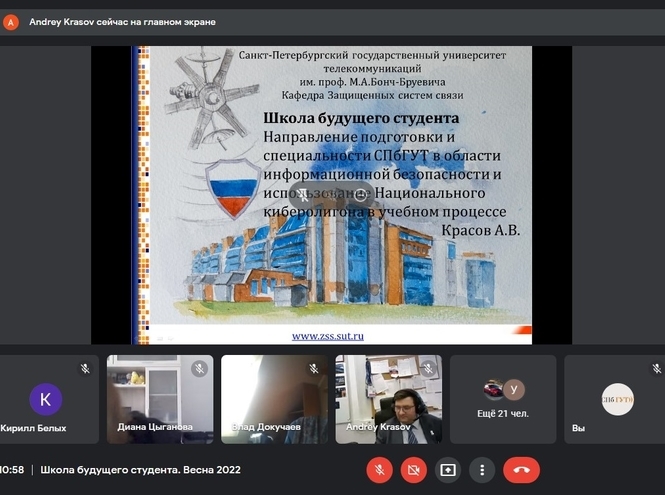
Task: Select Диана Цыганова video tile
Action: point(160,399)
